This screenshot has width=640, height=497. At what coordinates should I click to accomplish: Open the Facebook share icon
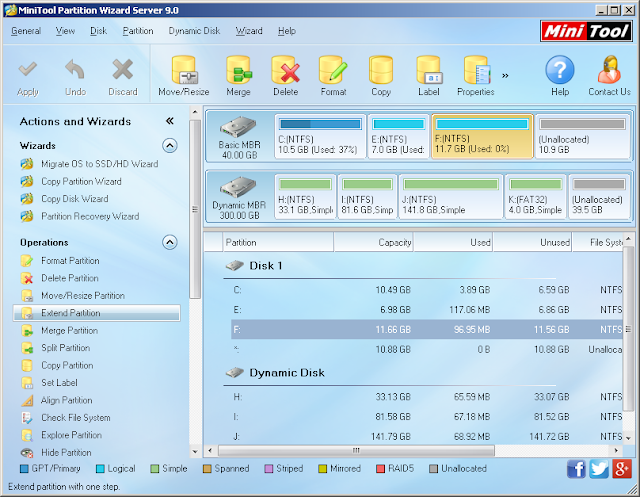pyautogui.click(x=576, y=469)
